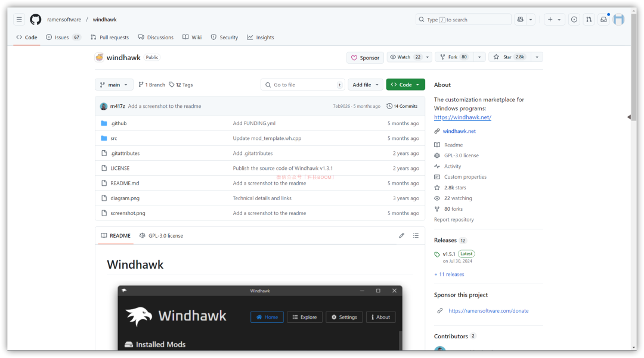The image size is (644, 358).
Task: Expand the Fork options arrow
Action: coord(479,57)
